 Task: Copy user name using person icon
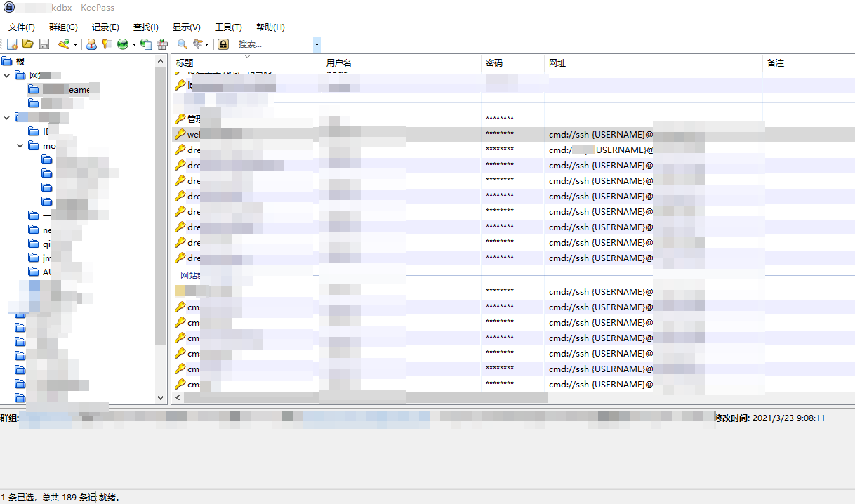(x=91, y=44)
